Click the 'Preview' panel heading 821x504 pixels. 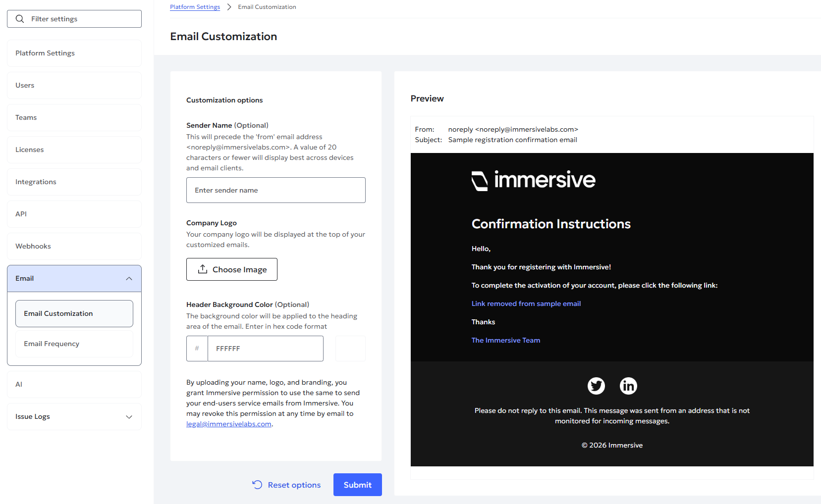point(427,99)
